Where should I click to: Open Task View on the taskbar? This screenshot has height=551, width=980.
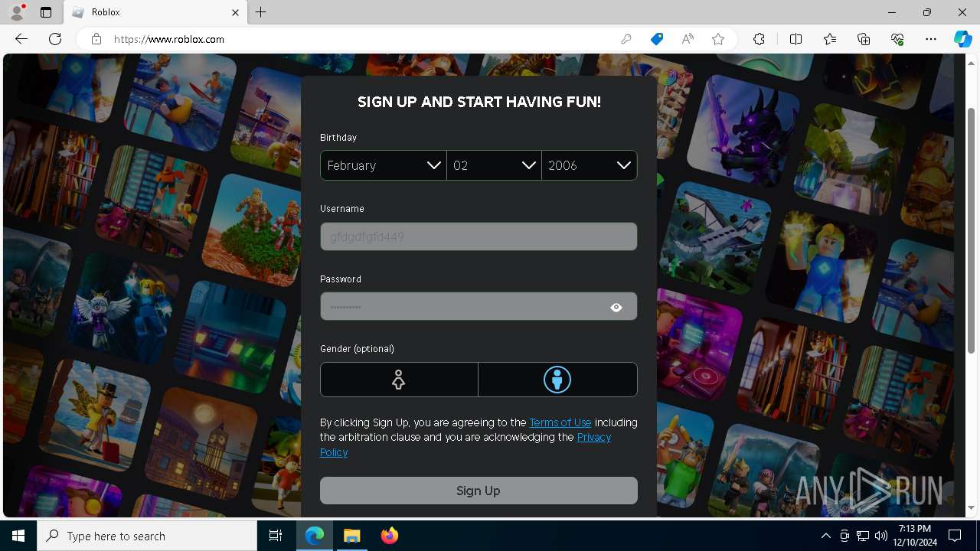[x=276, y=536]
